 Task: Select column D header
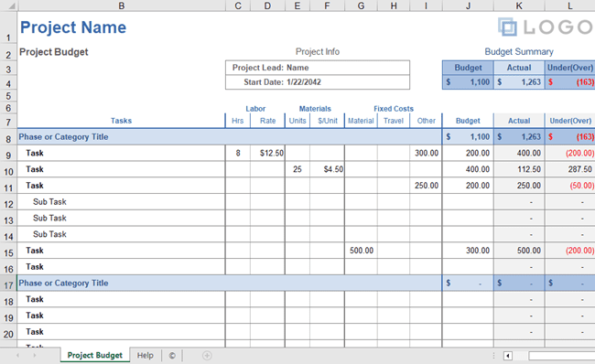coord(267,5)
